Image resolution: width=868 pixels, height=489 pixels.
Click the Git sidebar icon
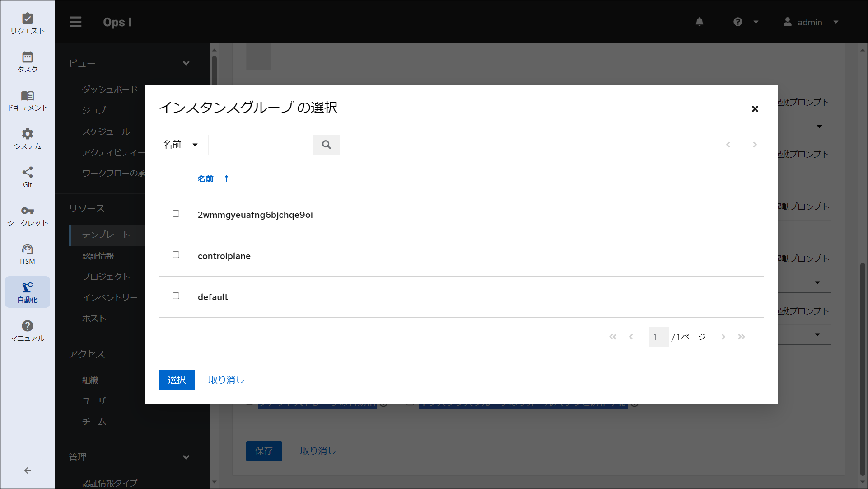(28, 176)
